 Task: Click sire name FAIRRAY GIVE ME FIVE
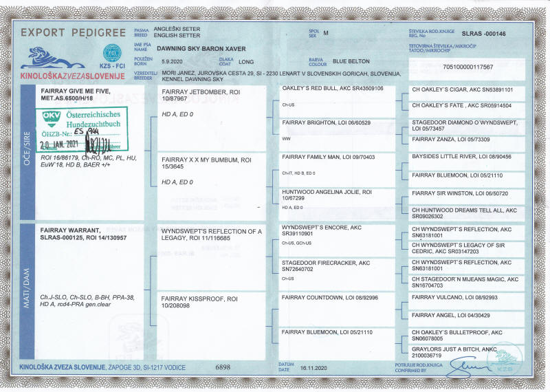[x=76, y=91]
